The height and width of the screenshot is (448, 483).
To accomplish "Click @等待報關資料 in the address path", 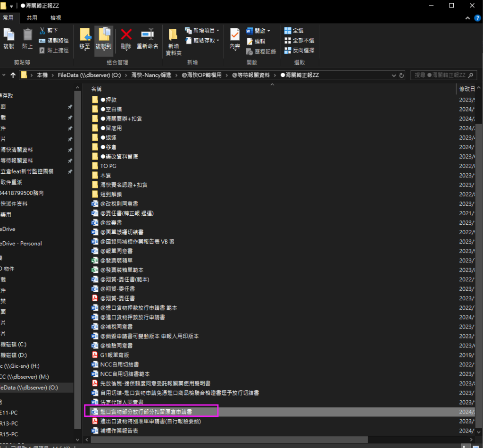I will pos(250,75).
